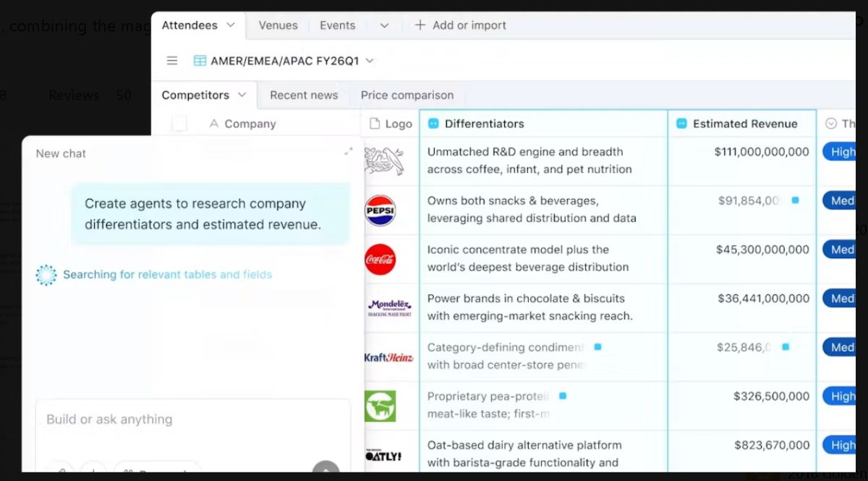The image size is (868, 481).
Task: Open the Attendees tab dropdown chevron
Action: pyautogui.click(x=231, y=25)
